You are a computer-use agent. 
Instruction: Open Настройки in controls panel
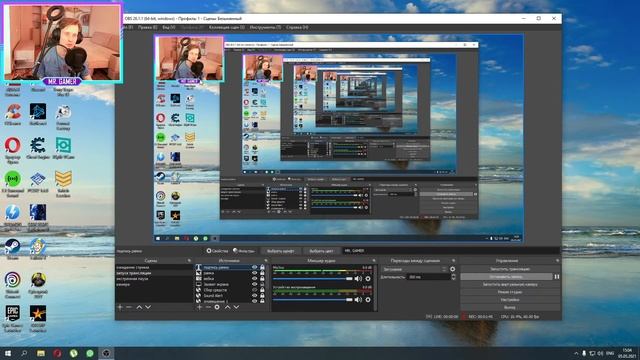[510, 300]
